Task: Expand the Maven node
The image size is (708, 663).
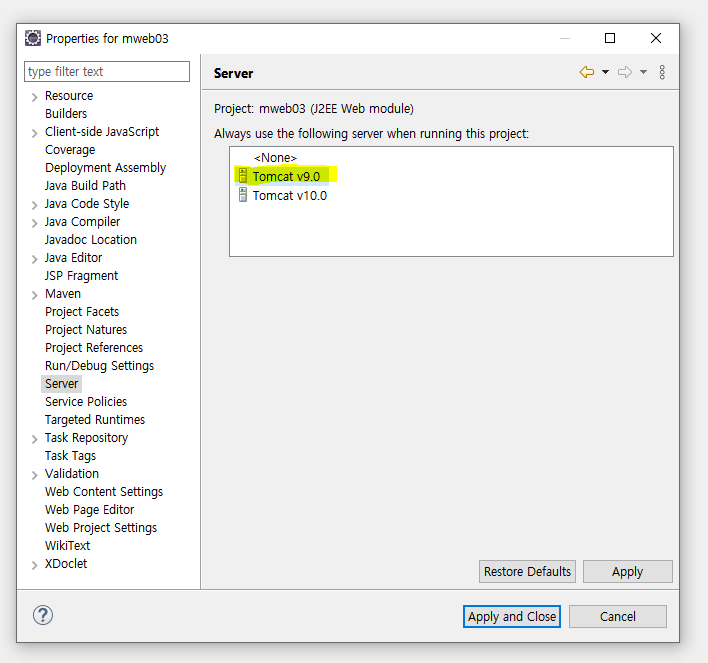Action: click(34, 295)
